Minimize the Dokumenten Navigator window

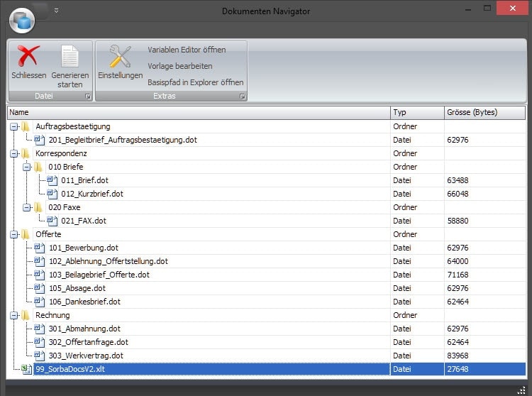pyautogui.click(x=468, y=9)
